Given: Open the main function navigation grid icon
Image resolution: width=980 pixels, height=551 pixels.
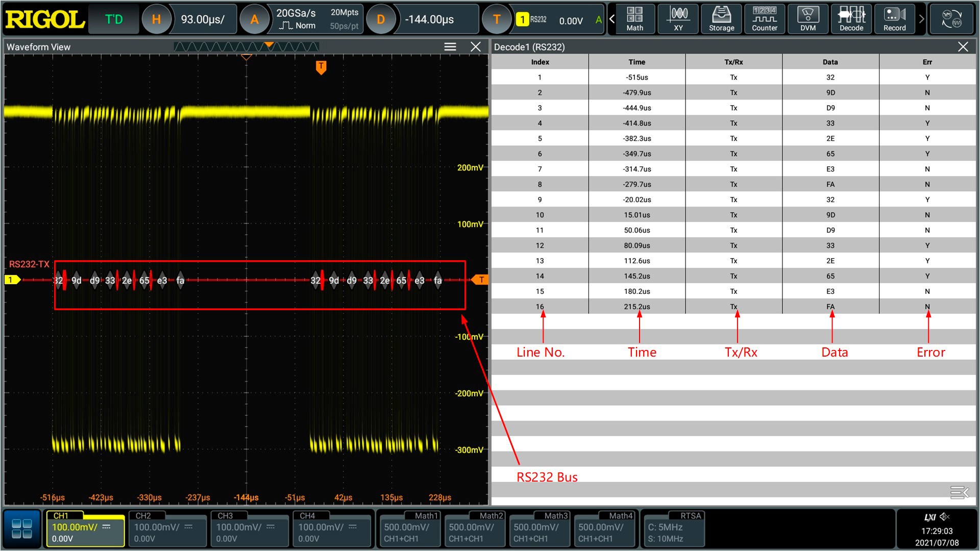Looking at the screenshot, I should 22,529.
